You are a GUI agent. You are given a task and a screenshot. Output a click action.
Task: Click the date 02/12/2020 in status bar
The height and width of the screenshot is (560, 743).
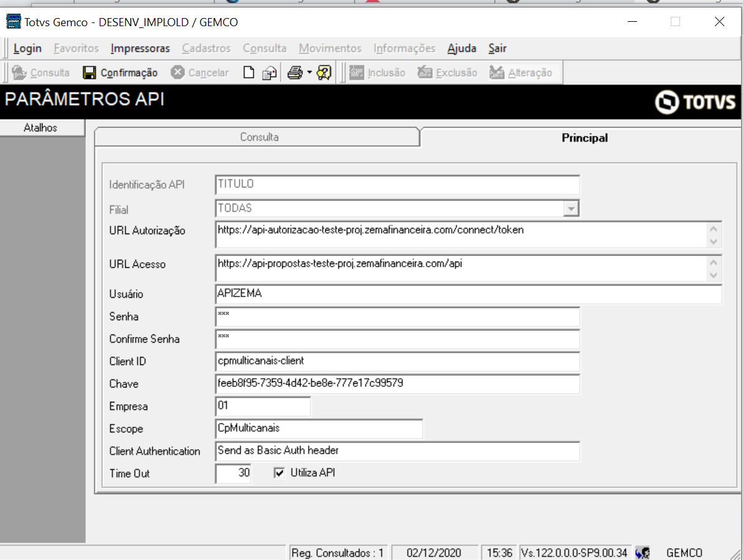[434, 553]
